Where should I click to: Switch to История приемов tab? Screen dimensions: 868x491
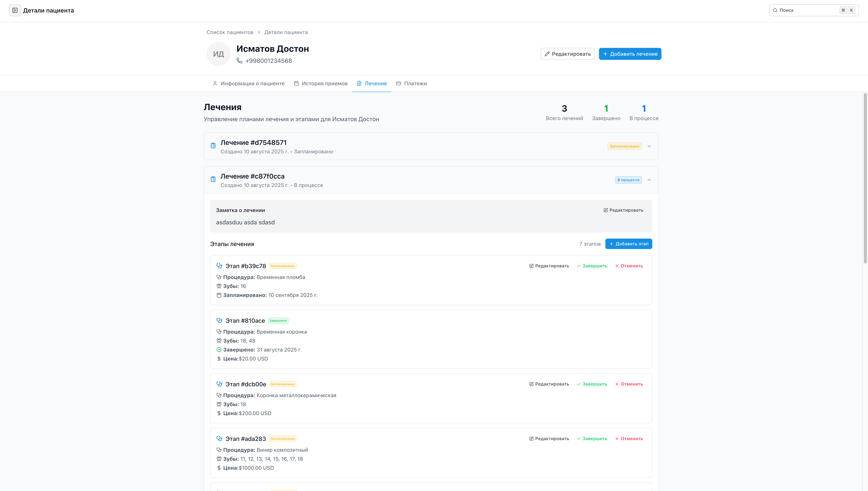[320, 83]
